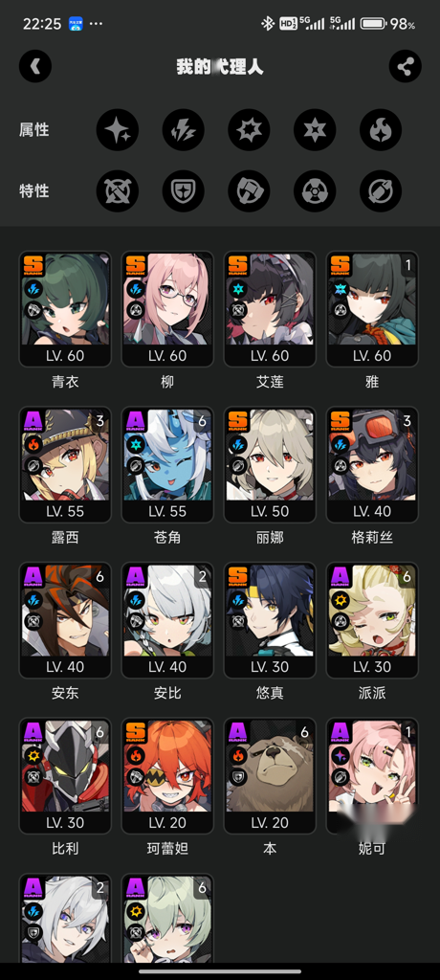Choose the shield defense specialty filter

183,190
